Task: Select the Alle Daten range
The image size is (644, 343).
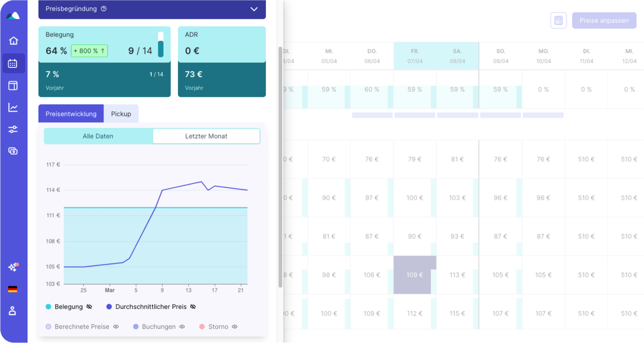Action: click(x=98, y=136)
